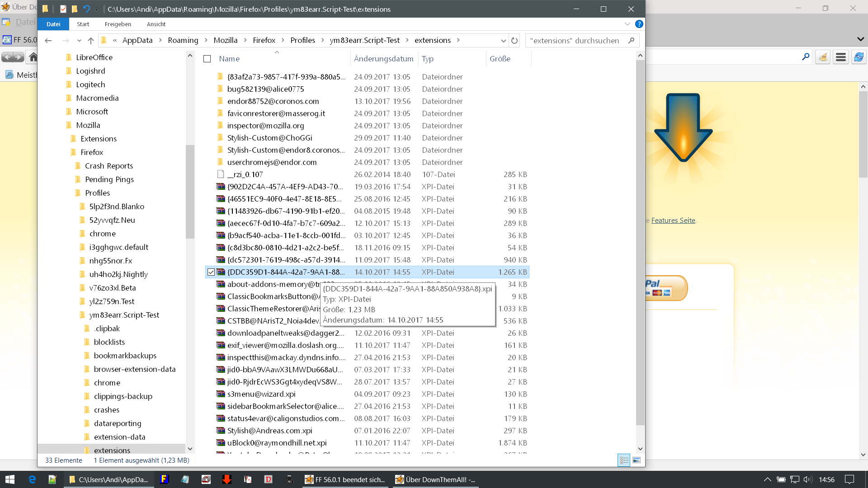Screen dimensions: 868x488
Task: Open the Ansicht ribbon tab
Action: 156,24
